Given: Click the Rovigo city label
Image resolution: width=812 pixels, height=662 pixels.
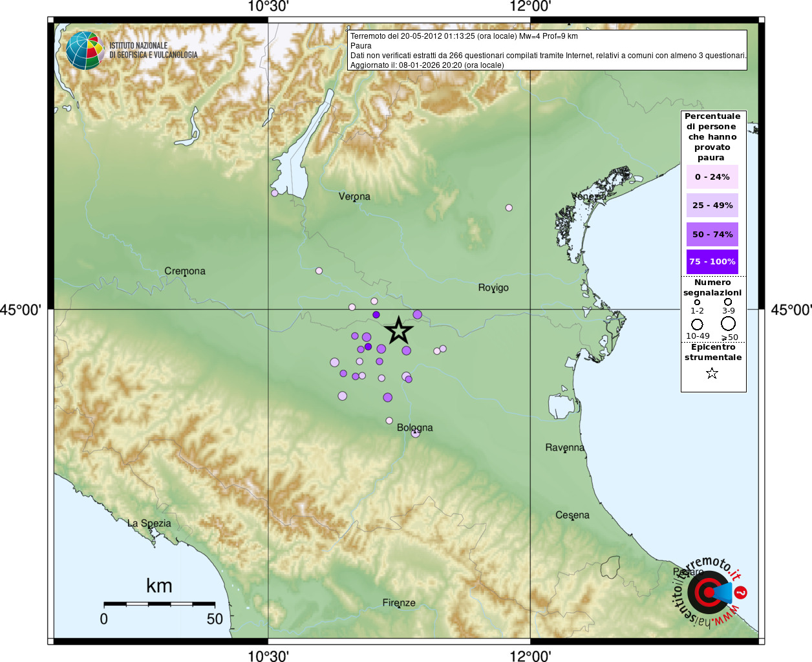Looking at the screenshot, I should coord(493,288).
